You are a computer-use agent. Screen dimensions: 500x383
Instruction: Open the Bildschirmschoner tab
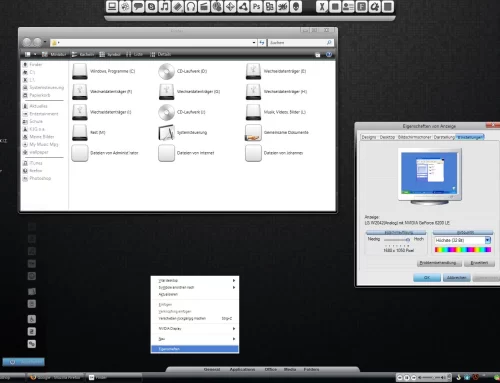415,137
